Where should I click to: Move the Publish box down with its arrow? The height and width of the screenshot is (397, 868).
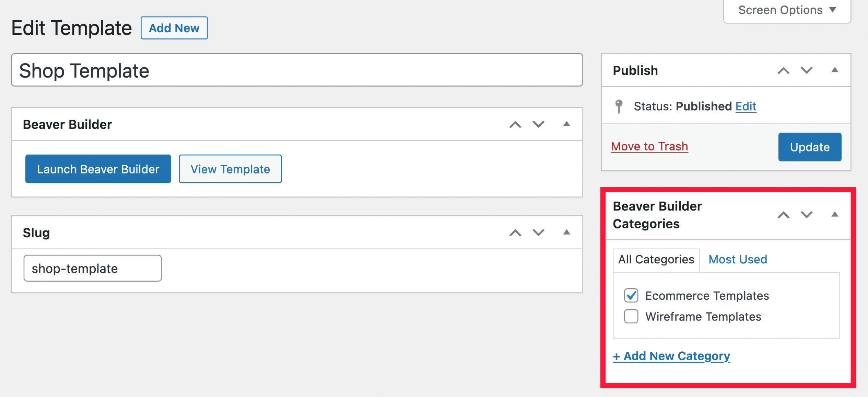(806, 70)
